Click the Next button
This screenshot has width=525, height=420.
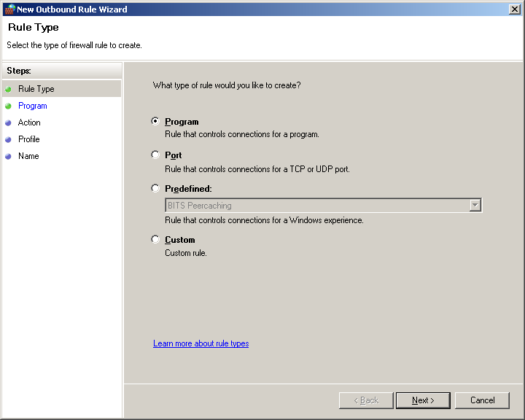point(423,400)
